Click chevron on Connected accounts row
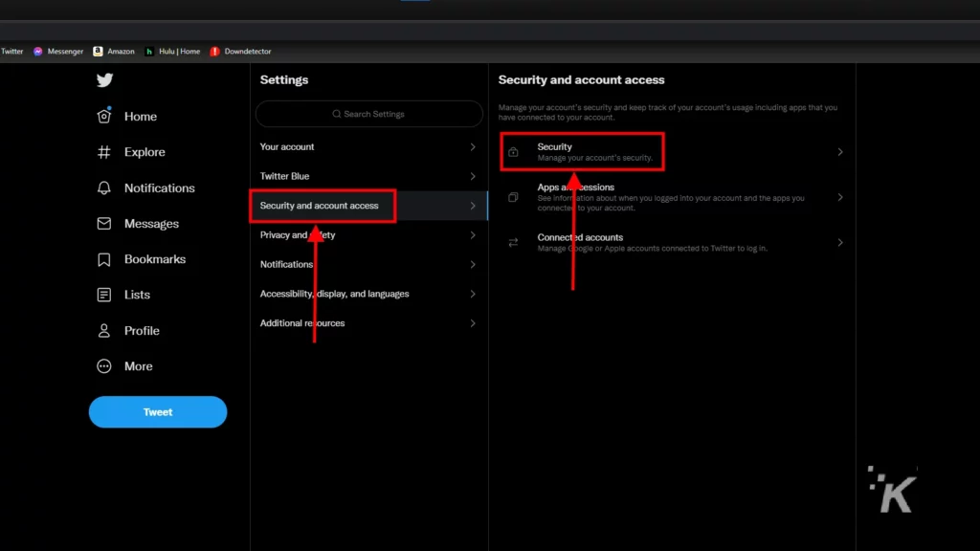Viewport: 980px width, 551px height. coord(840,242)
